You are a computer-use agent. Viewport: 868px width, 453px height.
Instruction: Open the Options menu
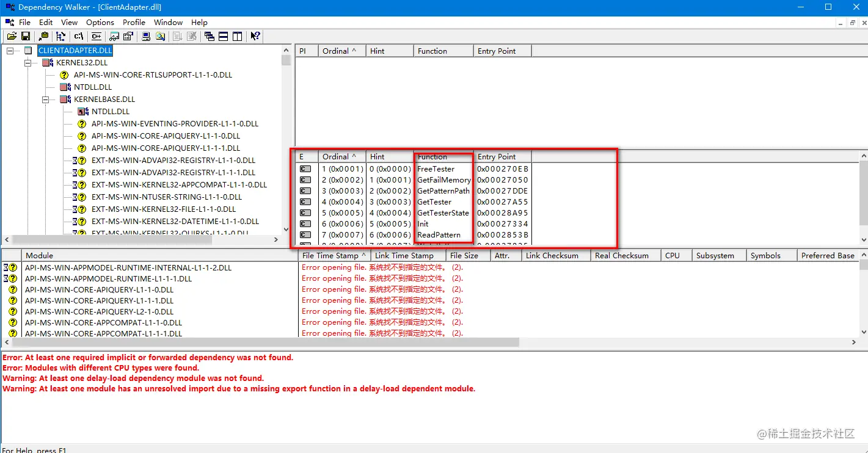[100, 22]
